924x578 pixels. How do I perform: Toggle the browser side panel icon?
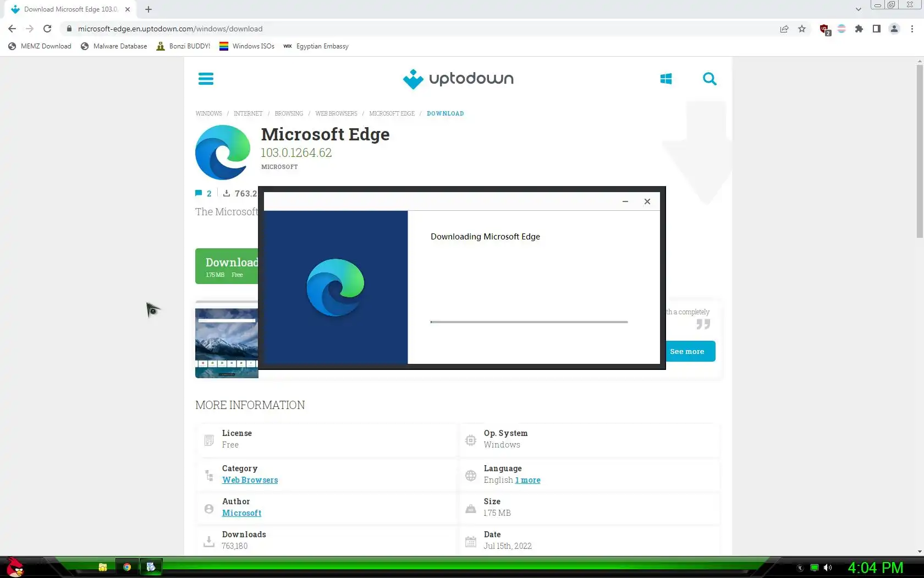pyautogui.click(x=877, y=29)
